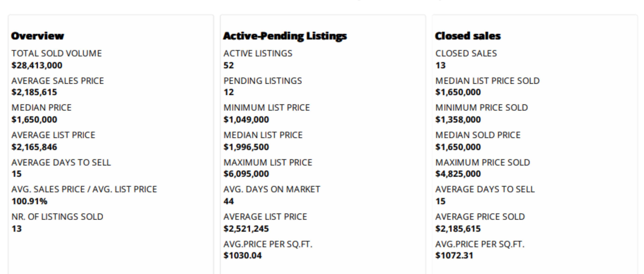The width and height of the screenshot is (644, 274).
Task: Click the Maximum List Price $6,095,000
Action: pos(246,174)
